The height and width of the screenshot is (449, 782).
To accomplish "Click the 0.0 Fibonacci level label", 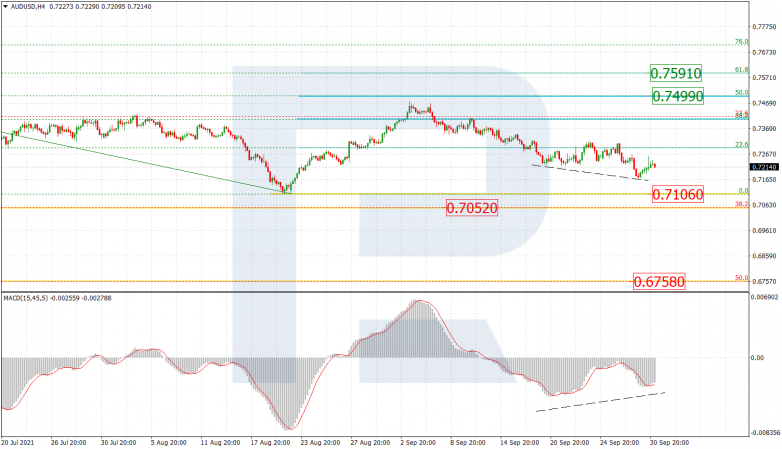I will [x=743, y=191].
